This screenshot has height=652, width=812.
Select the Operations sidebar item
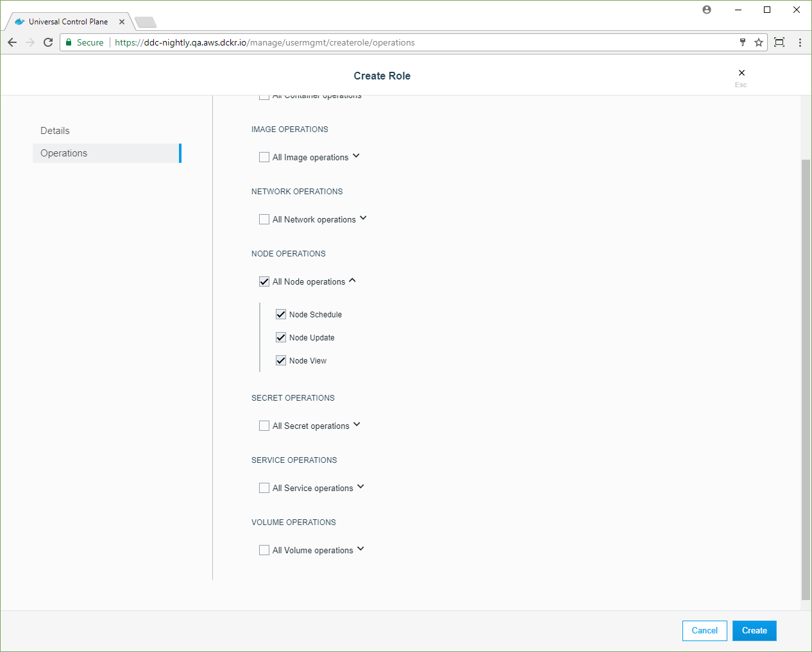coord(64,153)
